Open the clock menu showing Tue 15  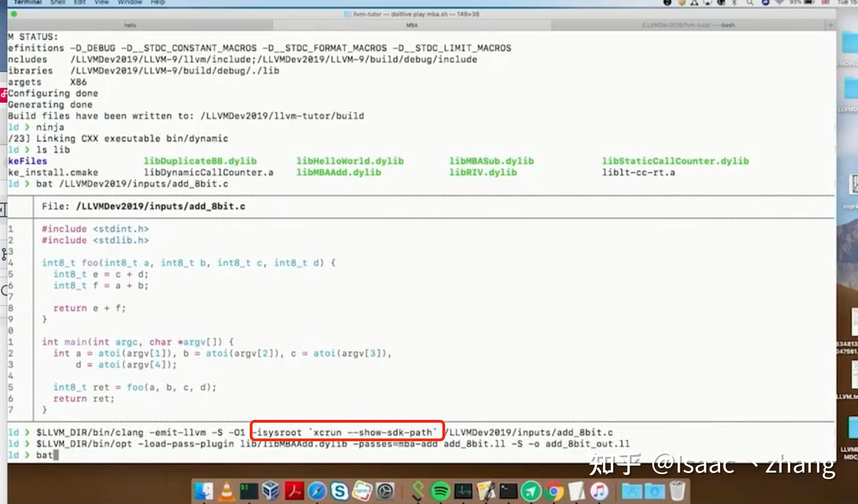(x=848, y=2)
